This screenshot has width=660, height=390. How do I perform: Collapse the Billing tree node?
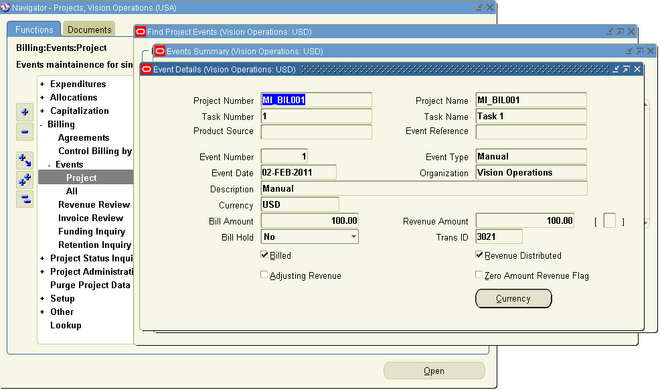tap(42, 125)
